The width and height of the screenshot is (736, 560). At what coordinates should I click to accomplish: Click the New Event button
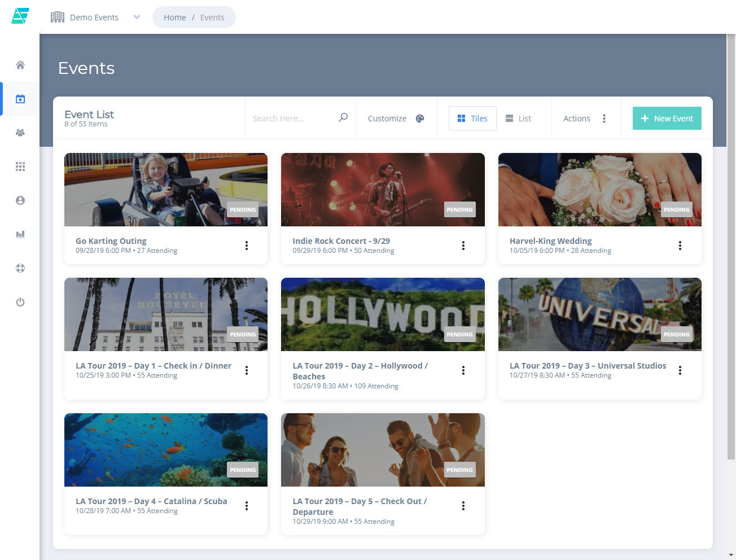667,119
